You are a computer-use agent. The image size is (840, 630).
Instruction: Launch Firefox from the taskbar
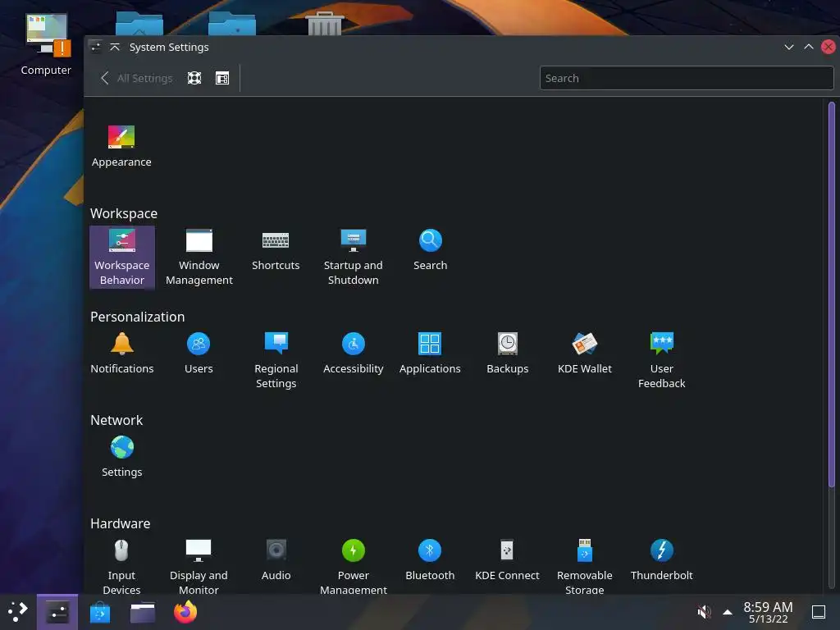tap(185, 612)
